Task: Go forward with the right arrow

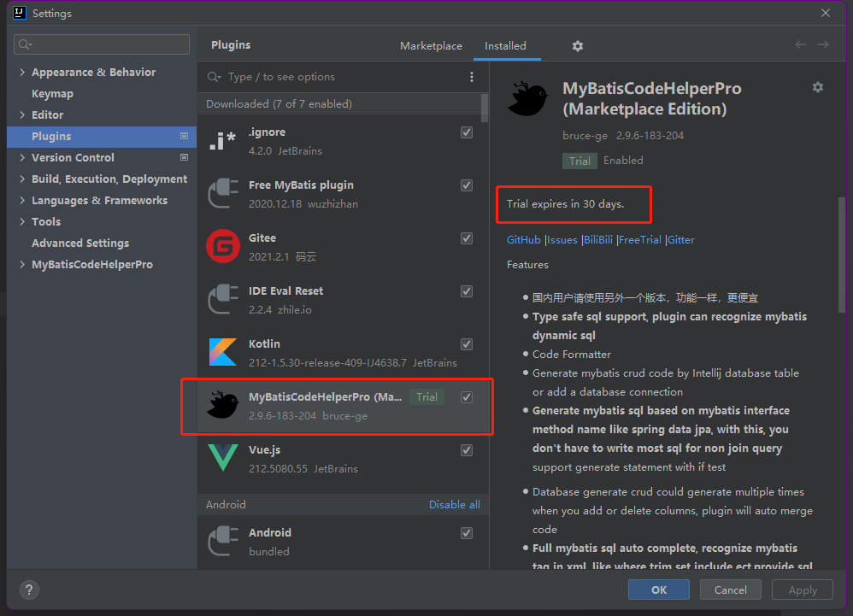Action: 824,44
